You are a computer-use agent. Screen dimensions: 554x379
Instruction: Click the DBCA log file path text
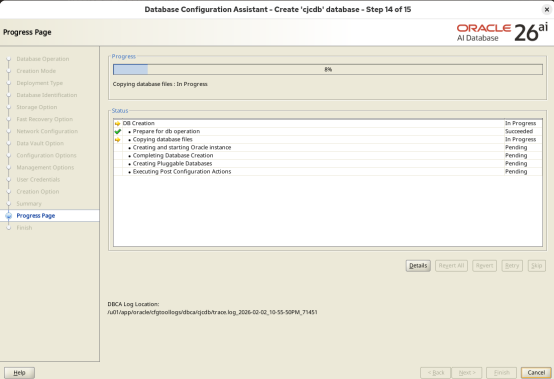(212, 312)
